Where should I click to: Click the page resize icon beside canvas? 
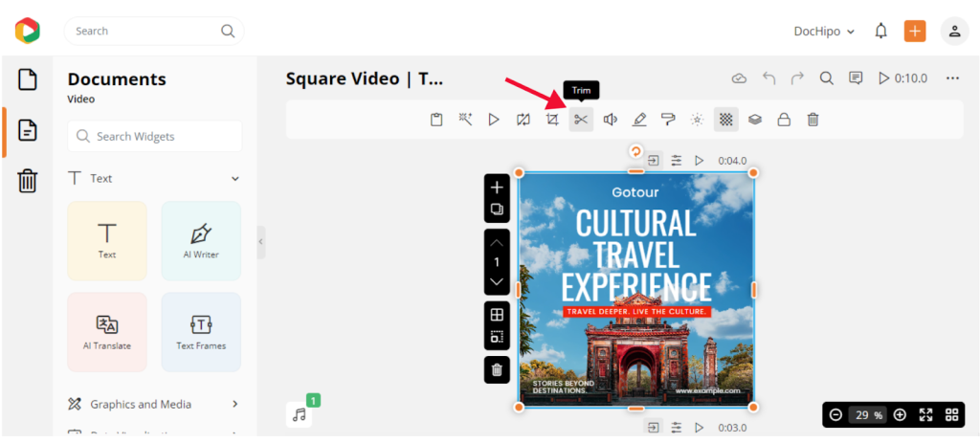497,337
